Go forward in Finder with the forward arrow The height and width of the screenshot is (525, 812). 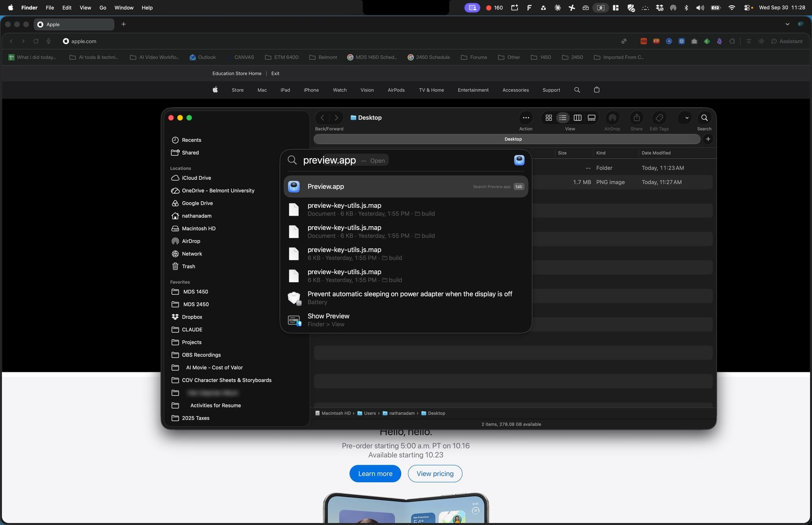tap(336, 118)
